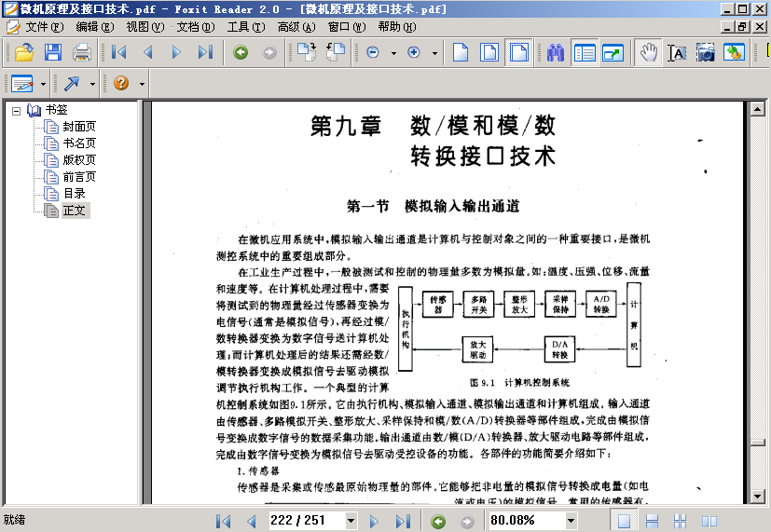
Task: Click previous view green button in status bar
Action: [438, 521]
